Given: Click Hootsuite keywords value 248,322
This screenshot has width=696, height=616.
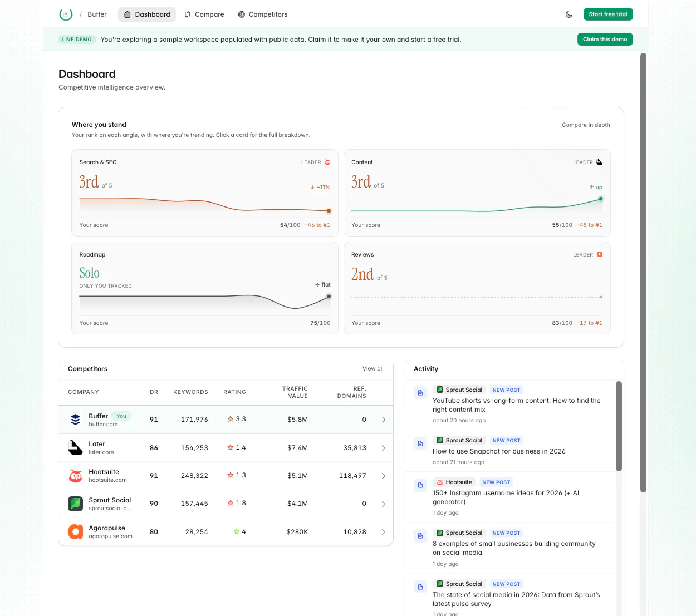Looking at the screenshot, I should pos(194,476).
